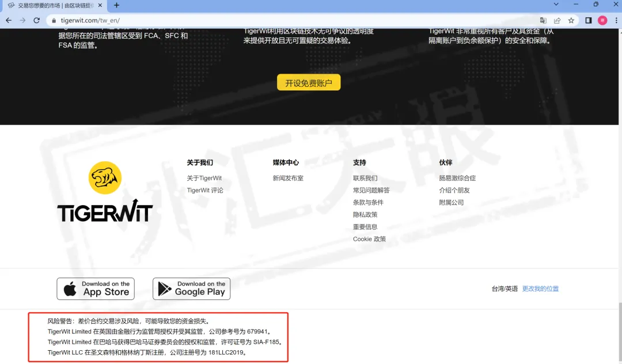Download on the App Store badge

click(x=96, y=289)
